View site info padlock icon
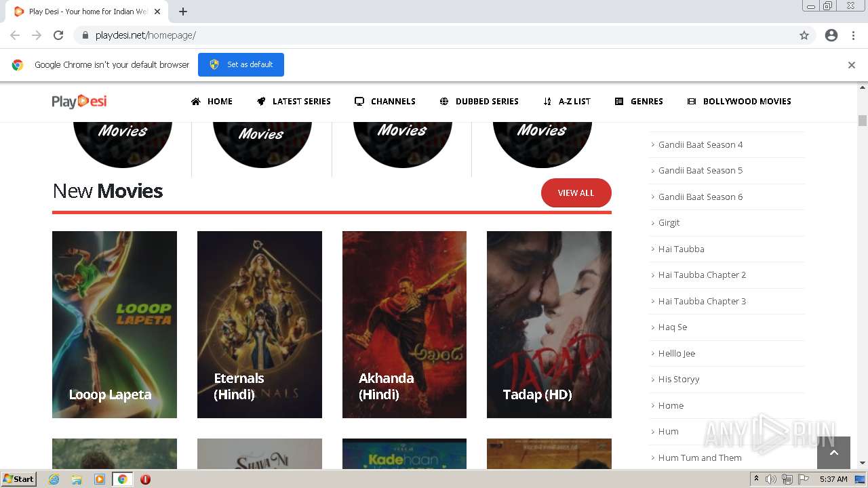Screen dimensions: 868x488 [85, 35]
